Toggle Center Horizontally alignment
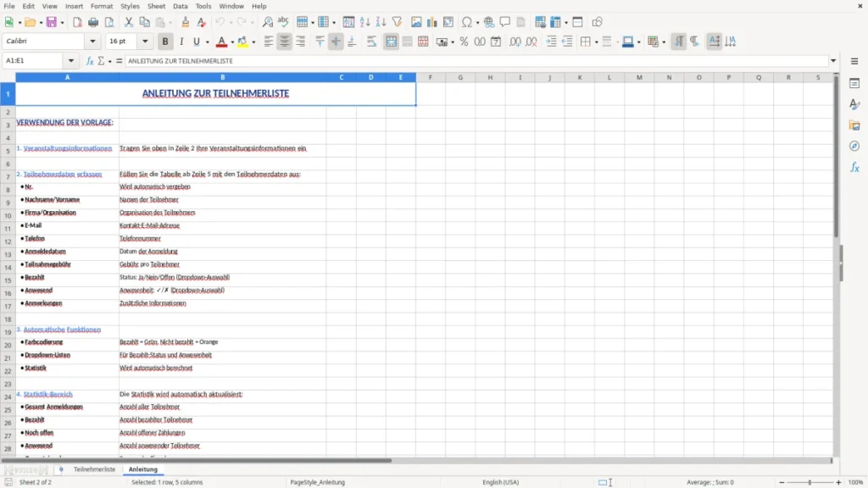This screenshot has height=488, width=868. [x=285, y=42]
